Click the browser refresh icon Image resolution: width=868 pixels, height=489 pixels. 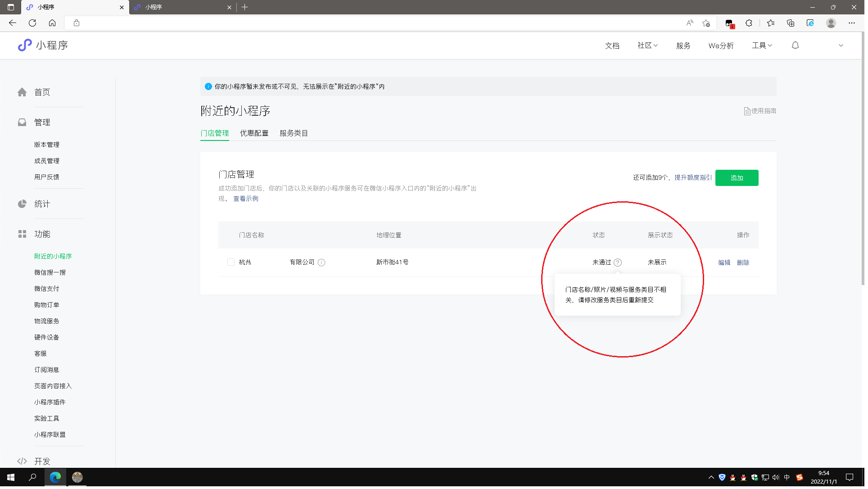click(x=32, y=23)
